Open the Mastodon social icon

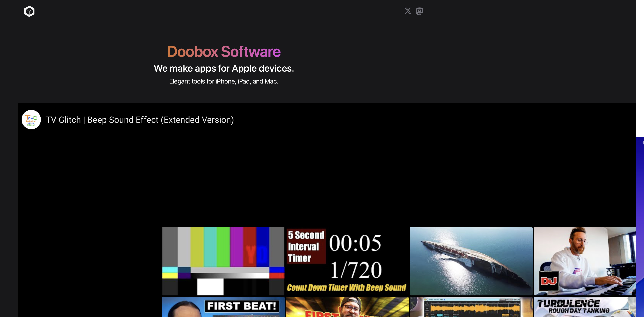pyautogui.click(x=420, y=11)
